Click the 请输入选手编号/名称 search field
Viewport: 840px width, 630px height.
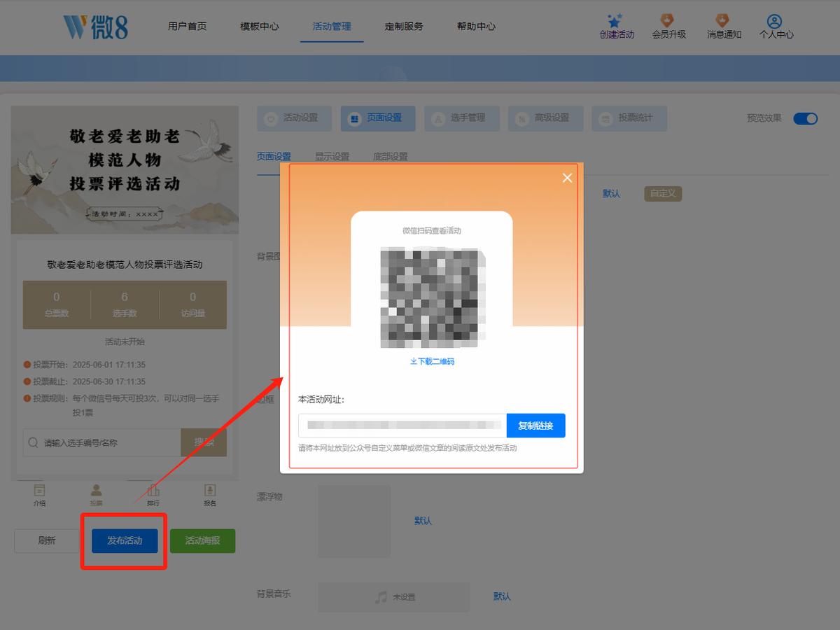coord(101,442)
